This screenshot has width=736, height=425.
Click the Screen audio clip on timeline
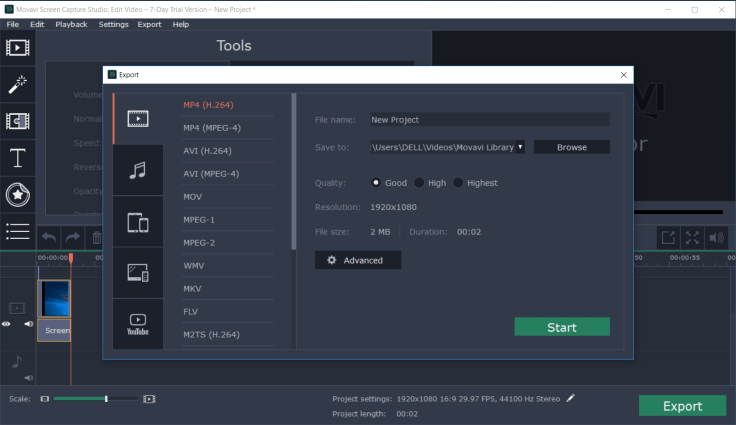[x=54, y=330]
